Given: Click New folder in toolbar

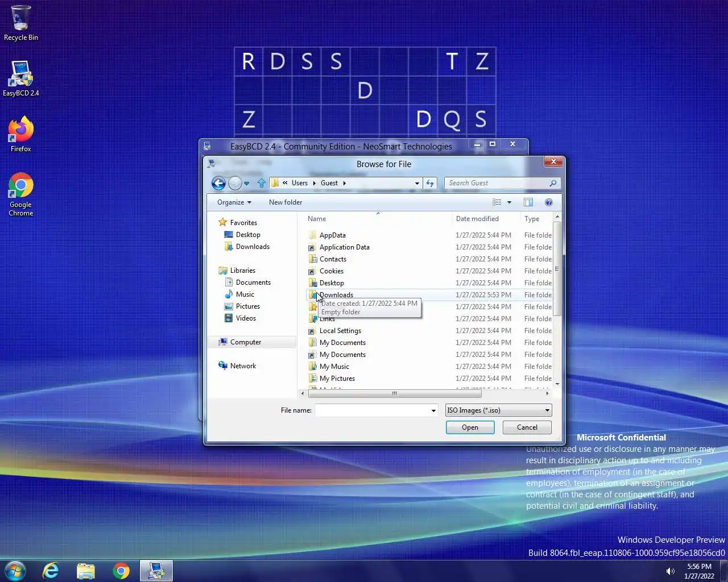Looking at the screenshot, I should coord(286,202).
